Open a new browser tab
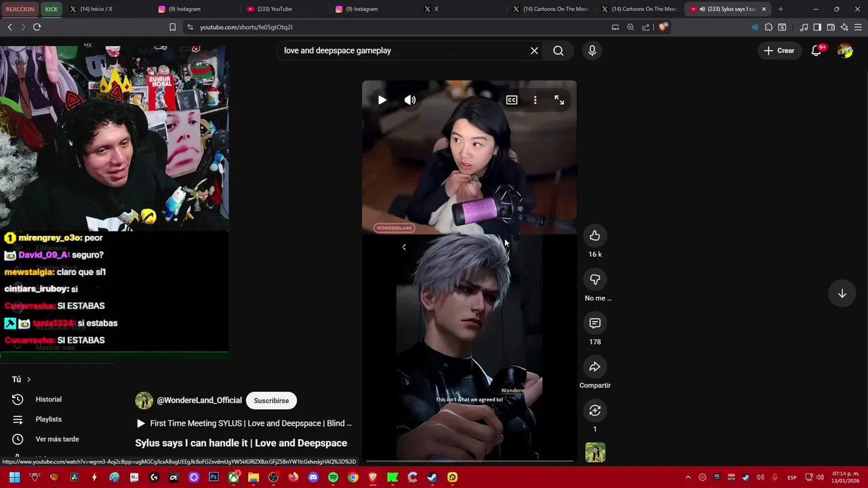The image size is (868, 488). coord(781,9)
